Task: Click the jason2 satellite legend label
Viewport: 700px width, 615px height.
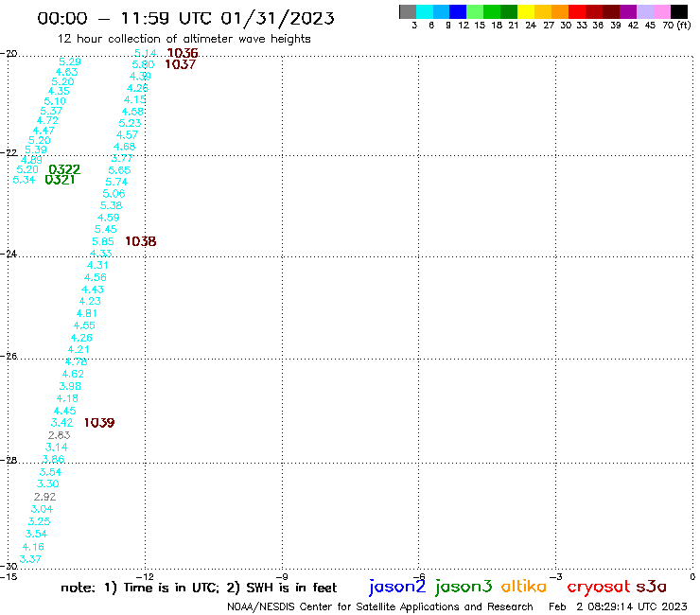Action: [x=397, y=587]
